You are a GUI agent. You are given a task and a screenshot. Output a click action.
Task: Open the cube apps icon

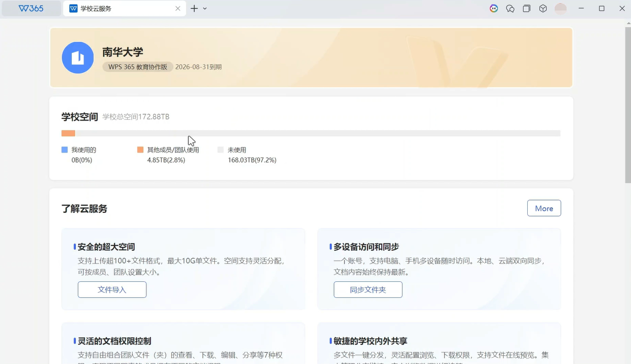click(543, 8)
